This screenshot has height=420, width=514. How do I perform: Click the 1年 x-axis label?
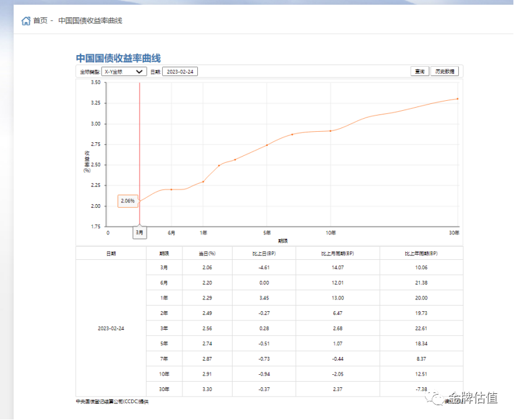point(203,233)
